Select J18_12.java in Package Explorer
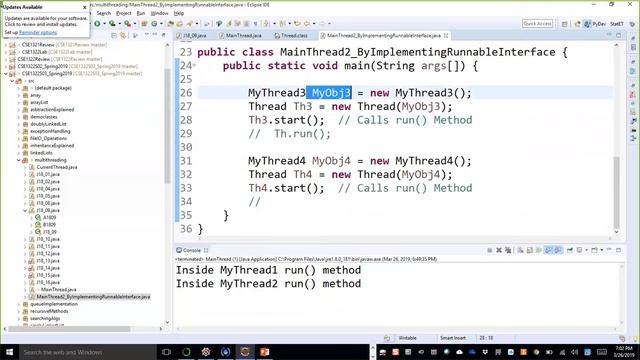The height and width of the screenshot is (360, 640). click(48, 254)
